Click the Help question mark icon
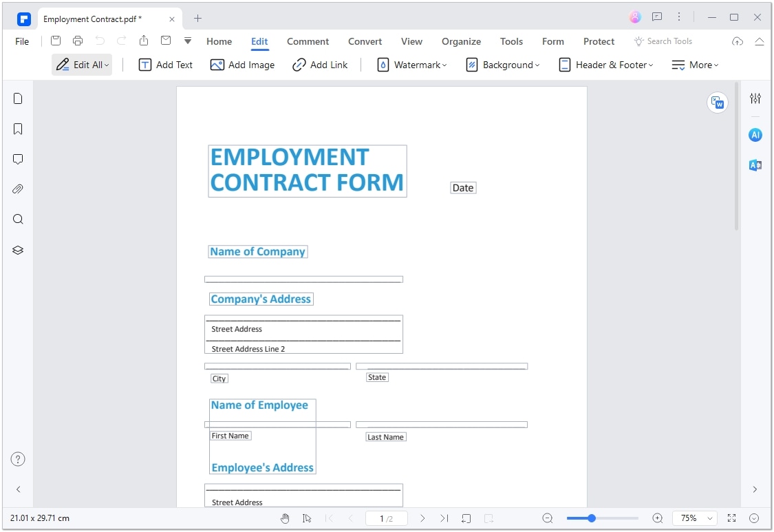Image resolution: width=774 pixels, height=532 pixels. point(18,459)
